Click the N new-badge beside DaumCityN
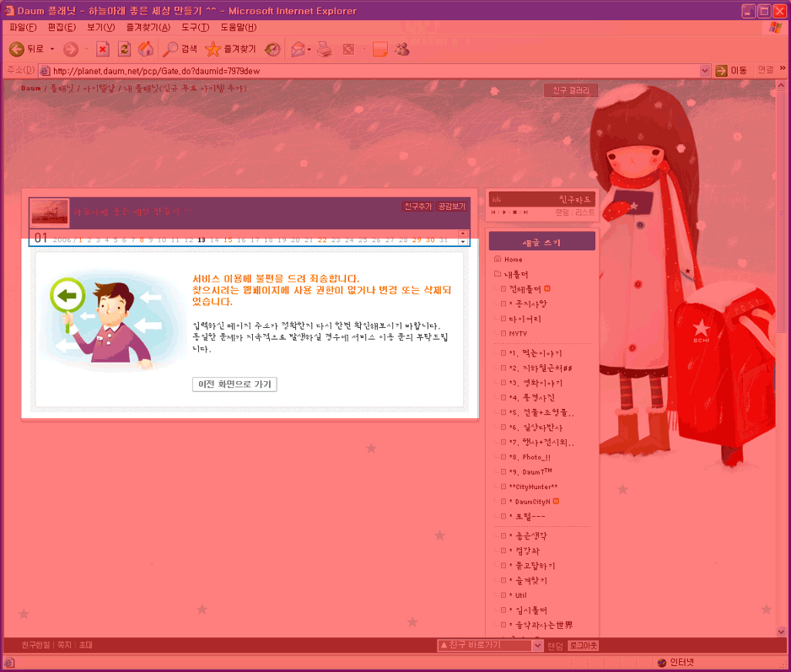791x672 pixels. [556, 501]
